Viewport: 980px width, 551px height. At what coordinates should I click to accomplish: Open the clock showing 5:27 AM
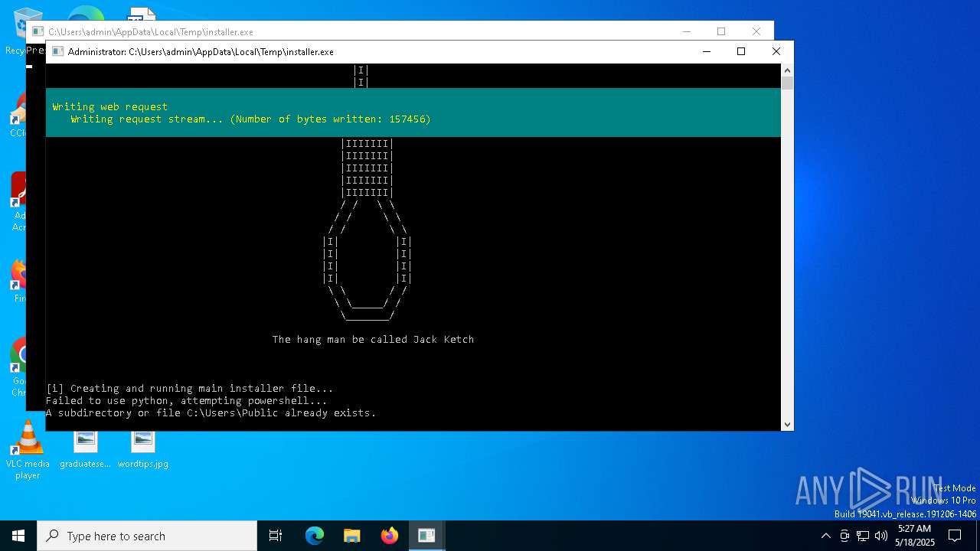click(914, 529)
